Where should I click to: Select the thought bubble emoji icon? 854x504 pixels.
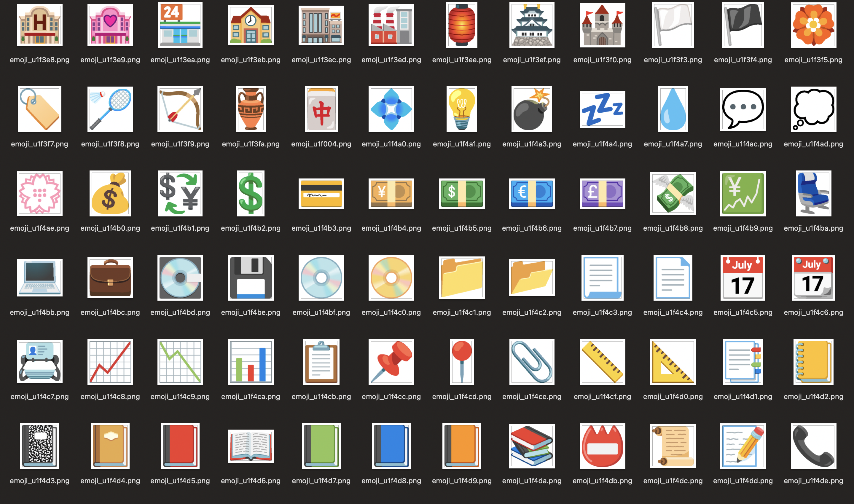813,109
